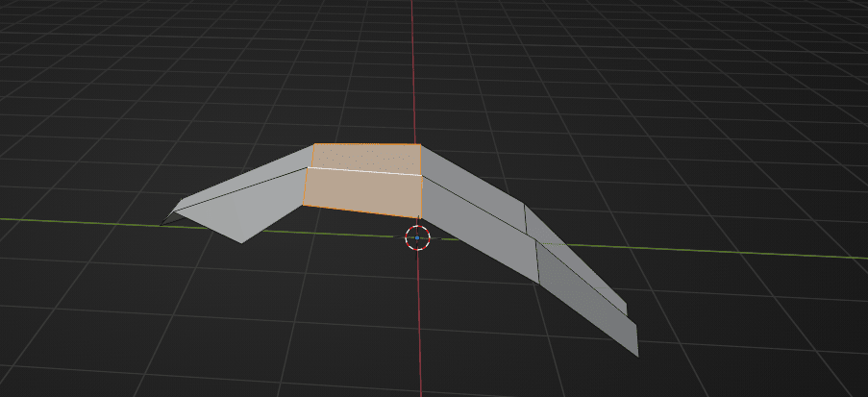Click top-right vertex of the orange face
Image resolution: width=868 pixels, height=397 pixels.
tap(420, 145)
